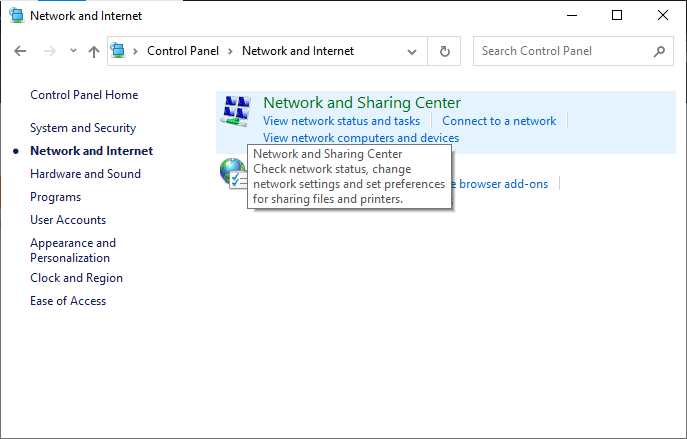Expand the address bar history dropdown
Image resolution: width=687 pixels, height=439 pixels.
tap(413, 51)
